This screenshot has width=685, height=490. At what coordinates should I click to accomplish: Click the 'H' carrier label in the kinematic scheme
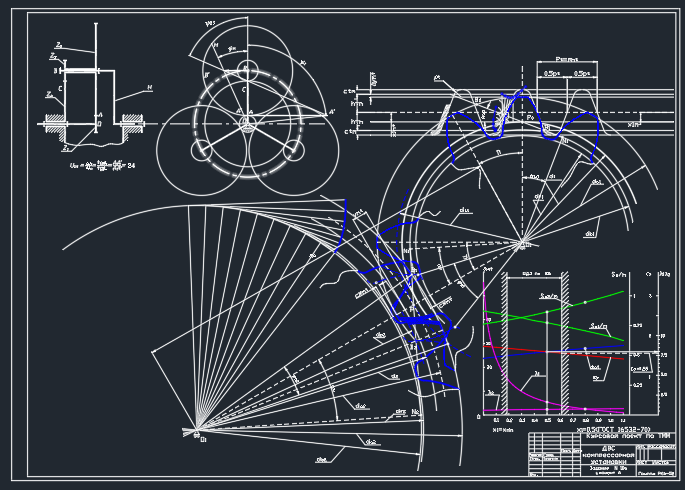149,88
